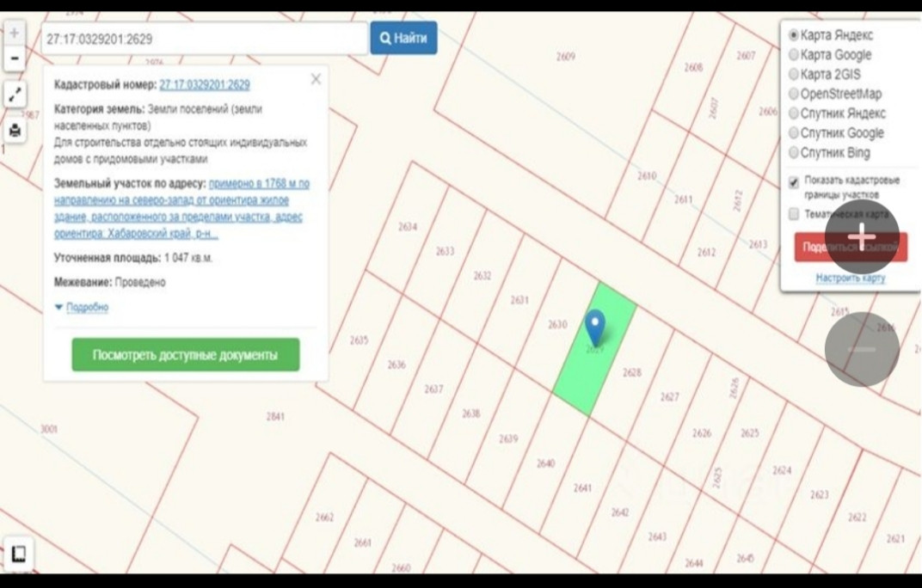
Task: Select parcel 2641 on the map
Action: 582,487
